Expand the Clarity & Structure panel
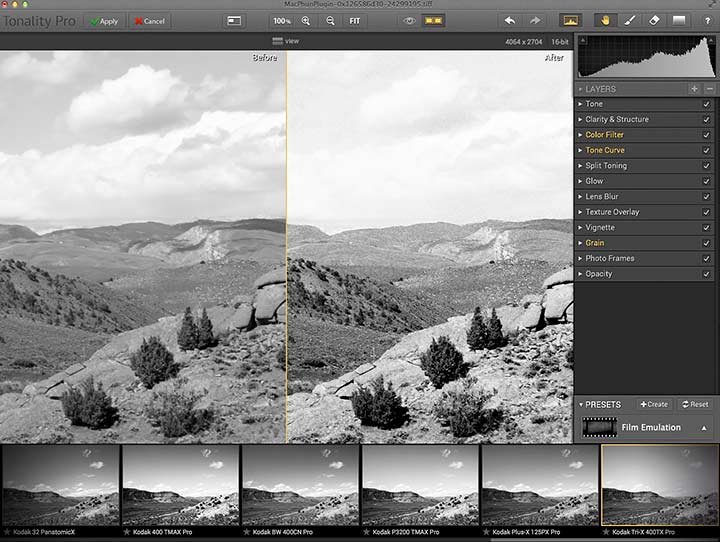The width and height of the screenshot is (720, 542). [580, 119]
